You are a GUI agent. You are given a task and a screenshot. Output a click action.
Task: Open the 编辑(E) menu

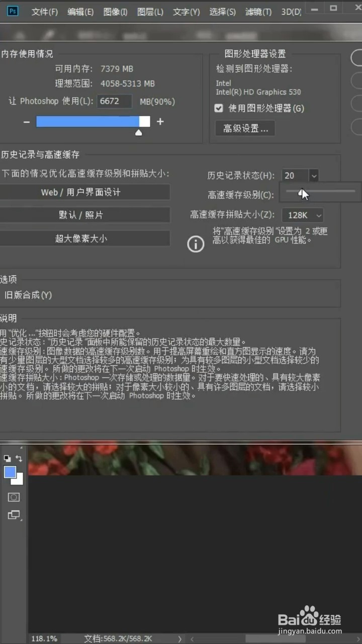click(x=80, y=12)
